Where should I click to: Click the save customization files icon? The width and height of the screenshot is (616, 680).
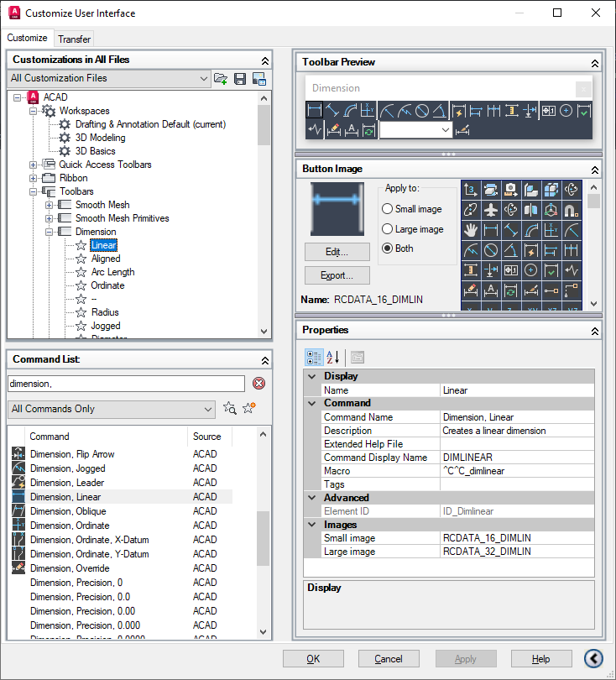point(240,79)
